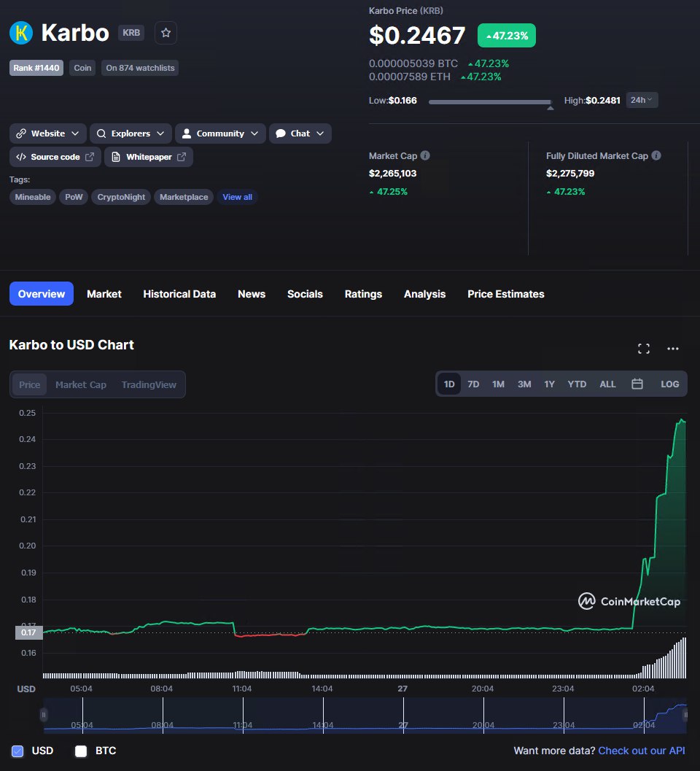The width and height of the screenshot is (700, 771).
Task: Expand the Explorers dropdown
Action: [160, 133]
